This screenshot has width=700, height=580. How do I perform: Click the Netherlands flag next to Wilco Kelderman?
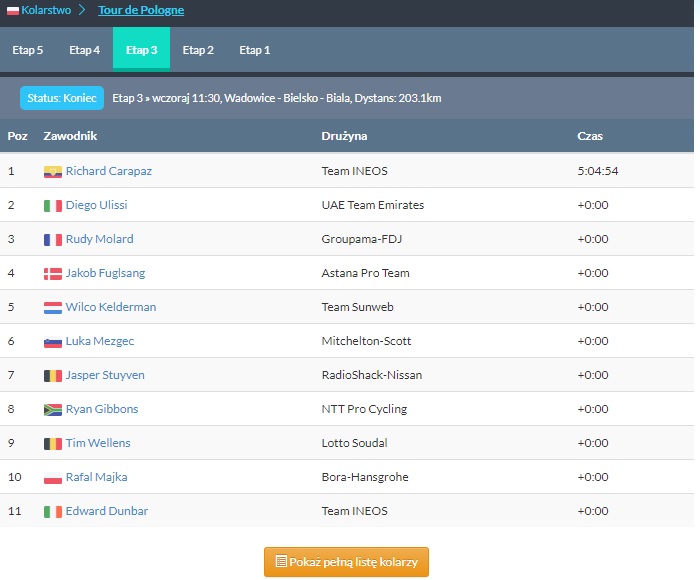53,308
